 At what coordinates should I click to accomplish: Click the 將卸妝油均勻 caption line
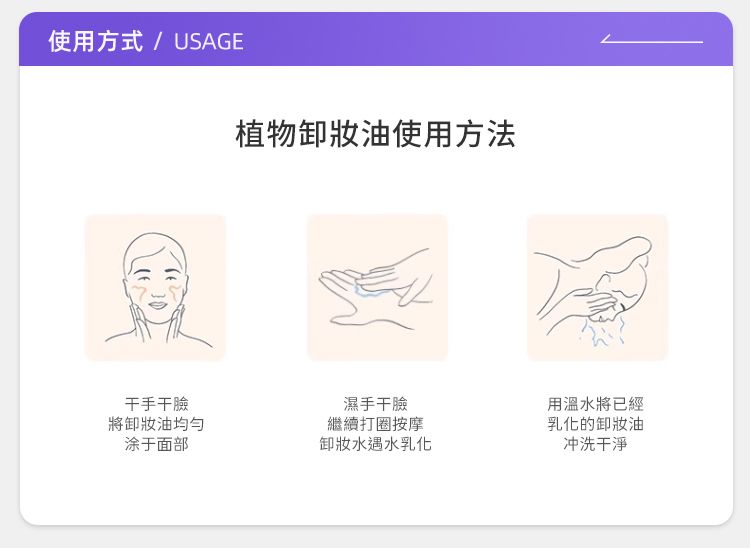(157, 424)
